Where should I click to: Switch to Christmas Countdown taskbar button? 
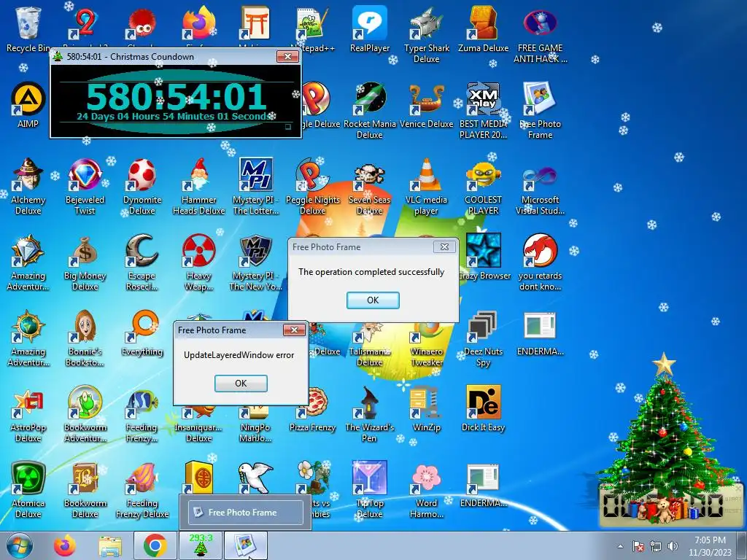coord(200,545)
